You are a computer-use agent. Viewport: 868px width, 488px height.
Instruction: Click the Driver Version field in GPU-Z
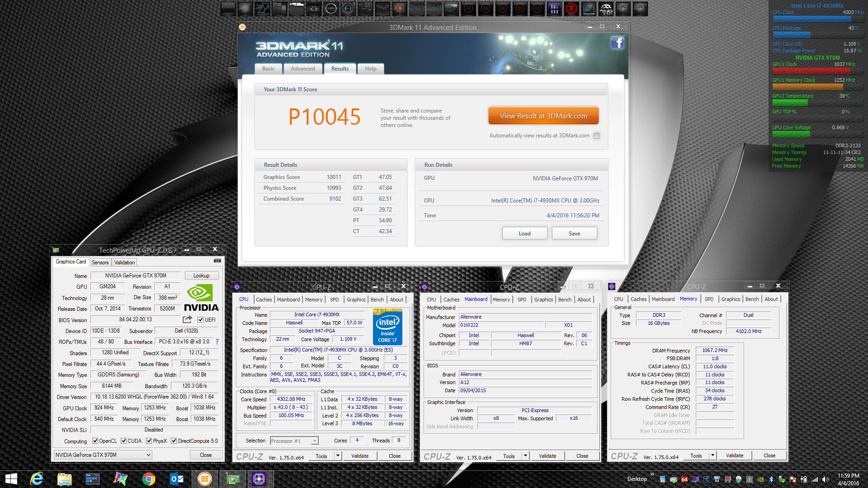[x=155, y=397]
